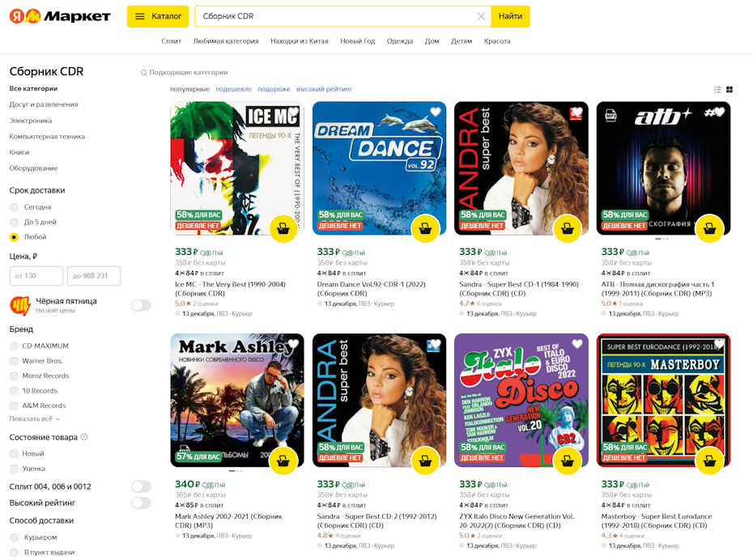This screenshot has width=753, height=560.
Task: Open Оборудование category
Action: pyautogui.click(x=34, y=168)
